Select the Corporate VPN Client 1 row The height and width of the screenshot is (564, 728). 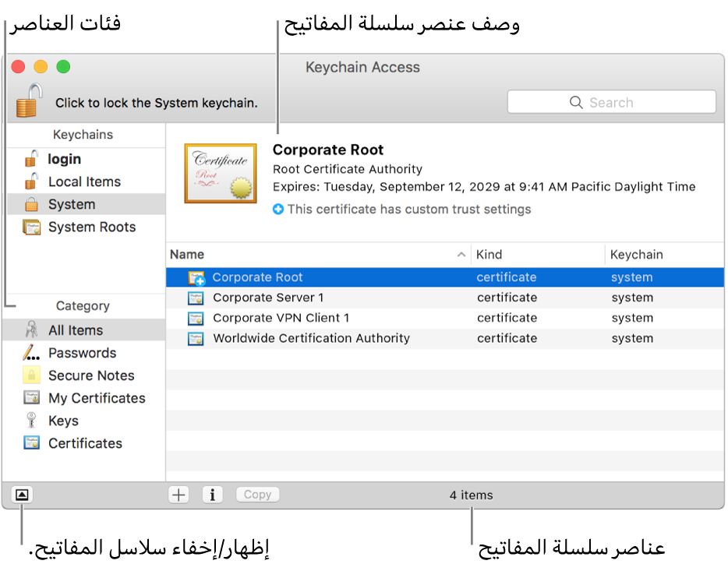445,318
